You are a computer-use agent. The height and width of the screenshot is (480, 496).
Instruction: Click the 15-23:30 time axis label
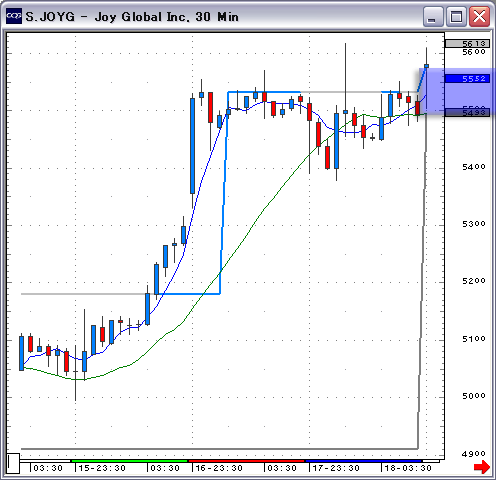tap(102, 468)
